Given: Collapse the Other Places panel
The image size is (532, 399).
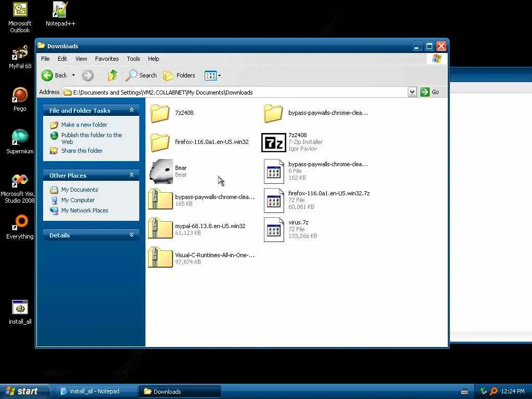Looking at the screenshot, I should click(x=131, y=175).
